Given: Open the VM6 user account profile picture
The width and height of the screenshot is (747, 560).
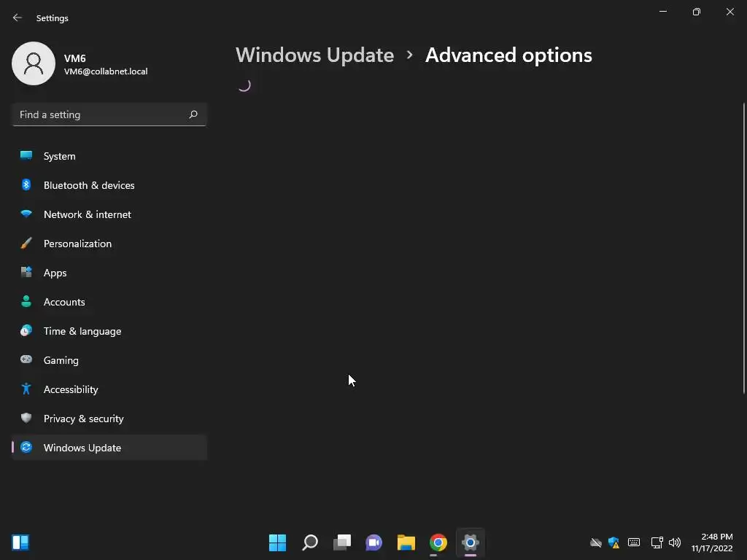Looking at the screenshot, I should click(x=34, y=63).
